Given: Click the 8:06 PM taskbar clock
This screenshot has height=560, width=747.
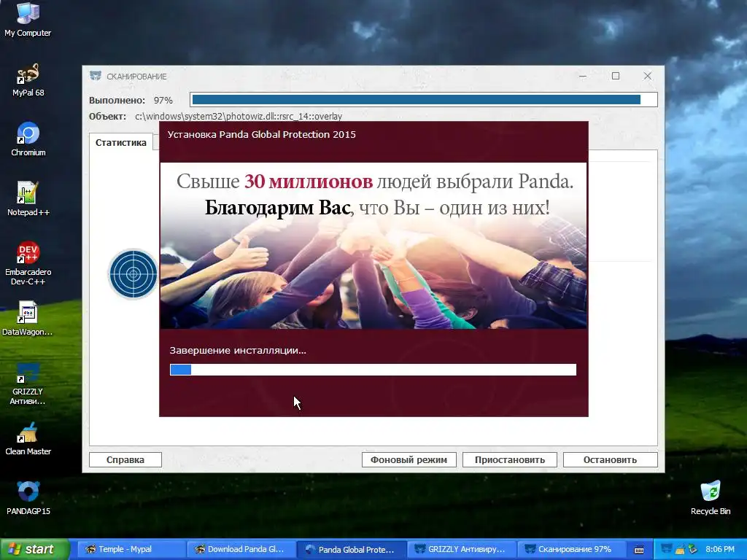Looking at the screenshot, I should (720, 549).
